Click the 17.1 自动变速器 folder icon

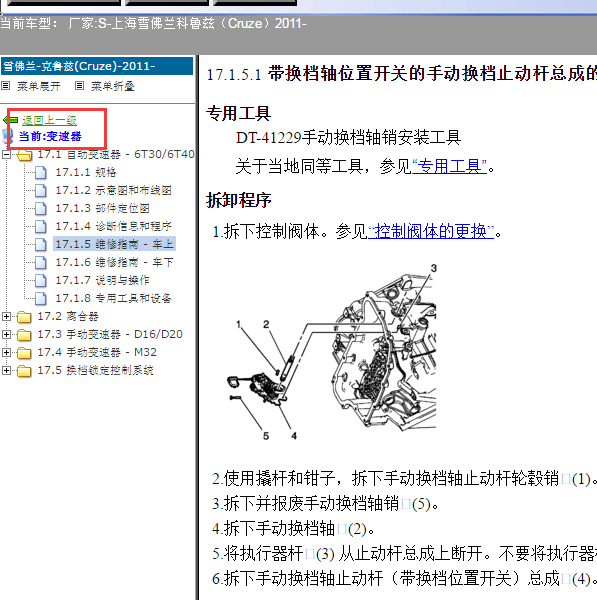(25, 155)
